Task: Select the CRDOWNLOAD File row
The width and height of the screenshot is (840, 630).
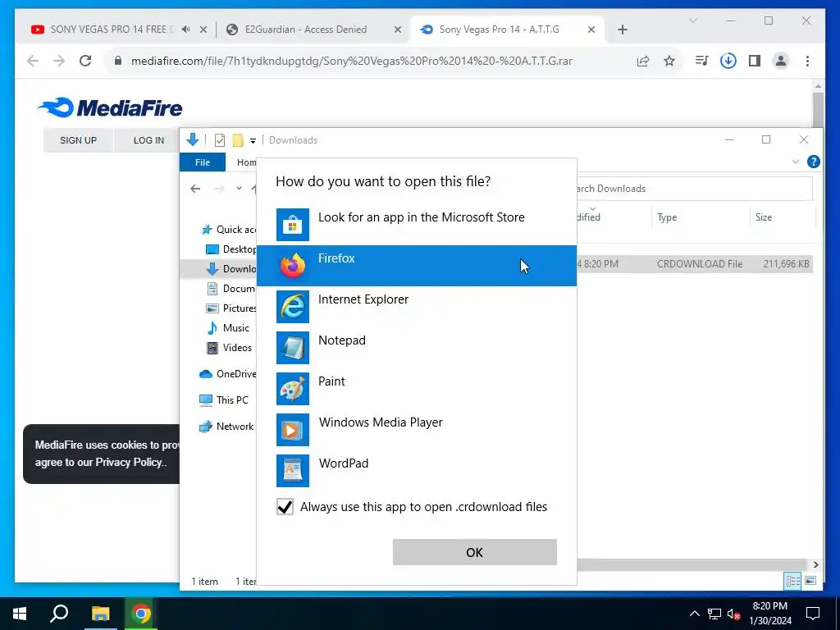Action: click(x=694, y=263)
